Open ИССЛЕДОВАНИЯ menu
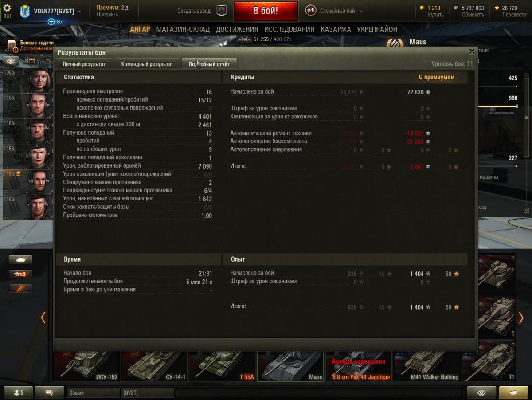Image resolution: width=532 pixels, height=400 pixels. point(289,29)
